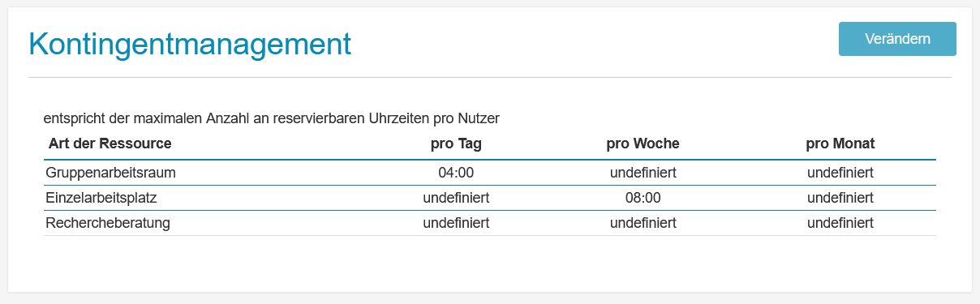Screen dimensions: 980x304
Task: Click the 08:00 value for Einzelarbeitsplatz
Action: tap(643, 197)
